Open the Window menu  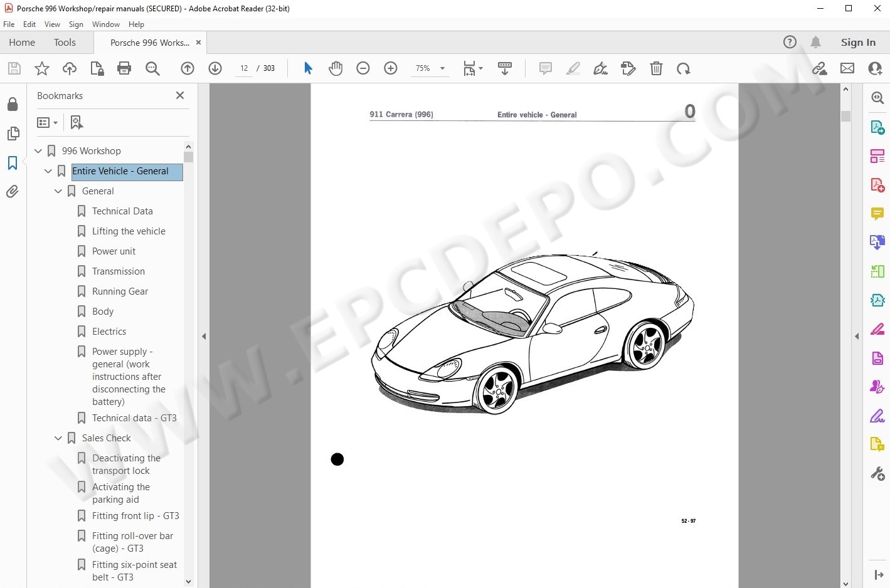click(106, 24)
